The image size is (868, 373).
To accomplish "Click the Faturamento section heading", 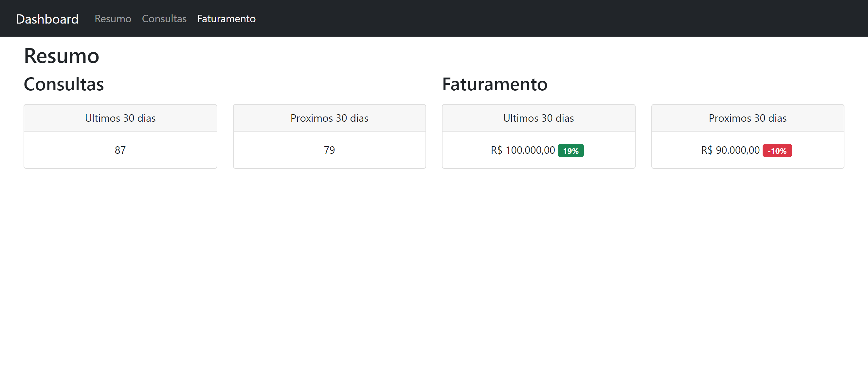I will (495, 84).
